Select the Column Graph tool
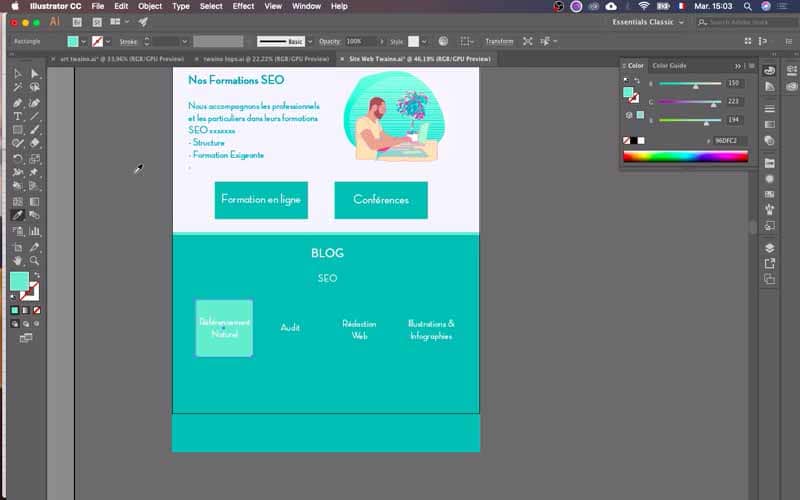800x500 pixels. coord(34,231)
